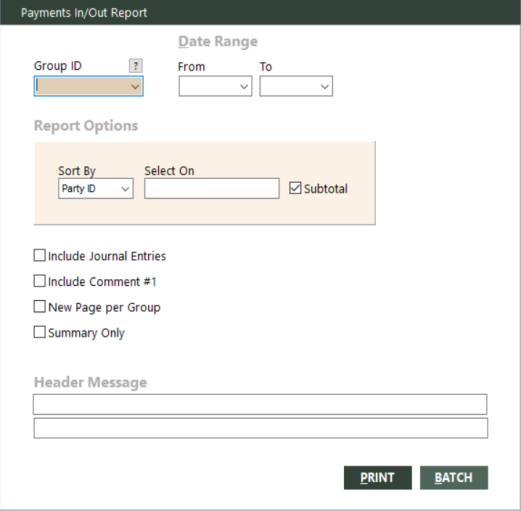Click inside the To date field
Viewport: 521px width, 511px height.
289,86
